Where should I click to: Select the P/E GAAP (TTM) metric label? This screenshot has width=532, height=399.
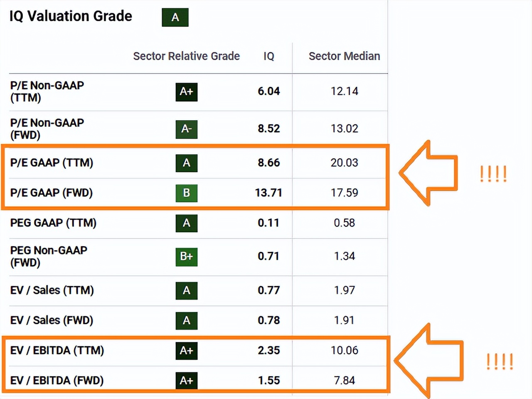click(52, 163)
